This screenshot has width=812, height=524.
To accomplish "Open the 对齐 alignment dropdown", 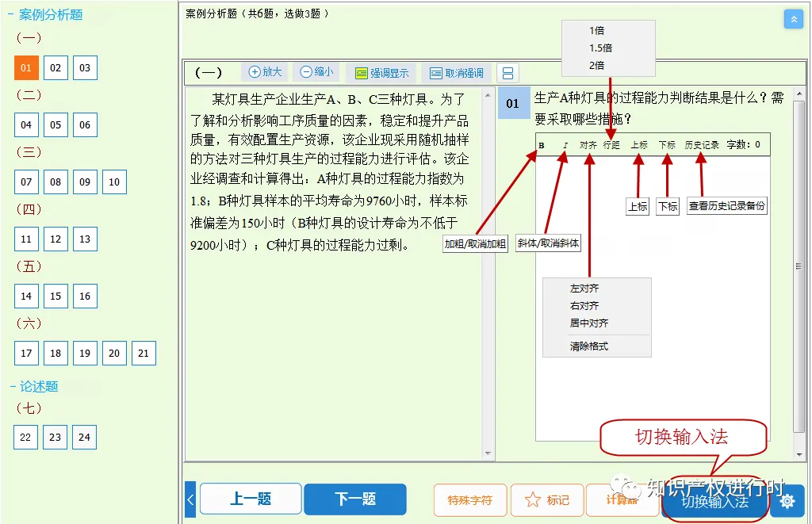I will point(589,147).
